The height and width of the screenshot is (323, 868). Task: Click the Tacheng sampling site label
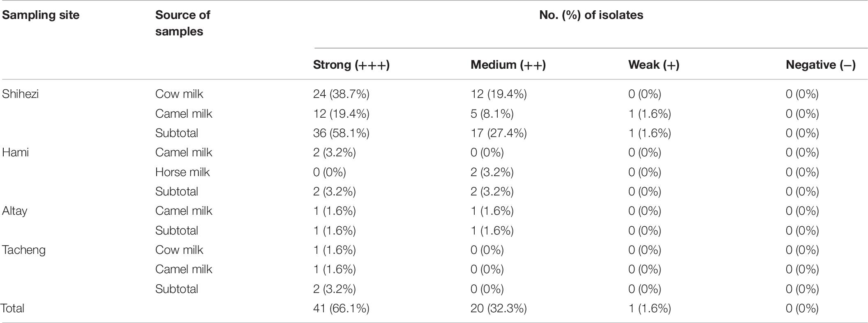point(23,250)
